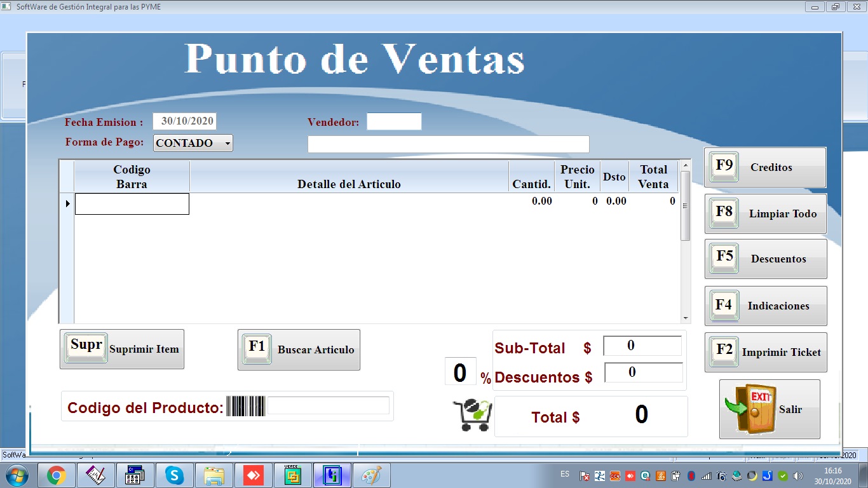Select the Creditos button
868x488 pixels.
pos(765,167)
